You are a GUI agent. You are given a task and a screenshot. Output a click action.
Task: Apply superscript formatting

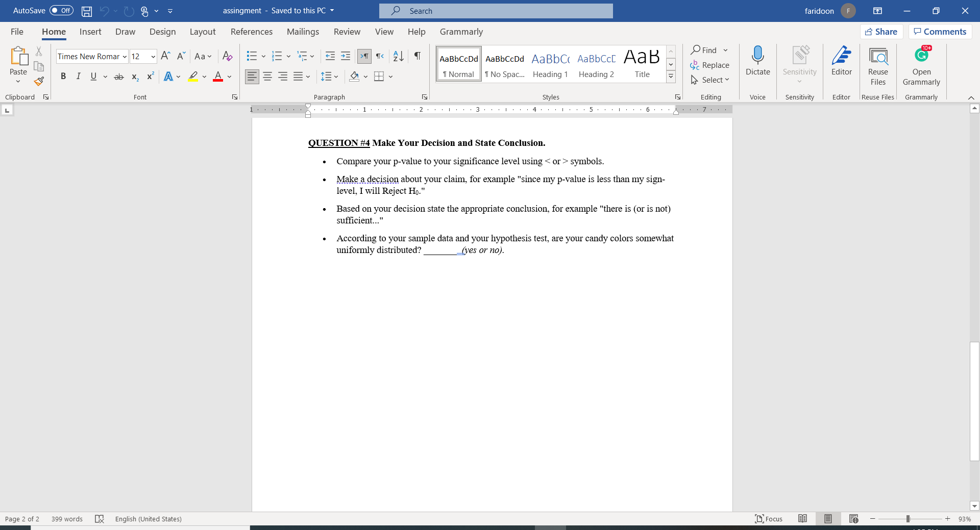click(x=151, y=77)
